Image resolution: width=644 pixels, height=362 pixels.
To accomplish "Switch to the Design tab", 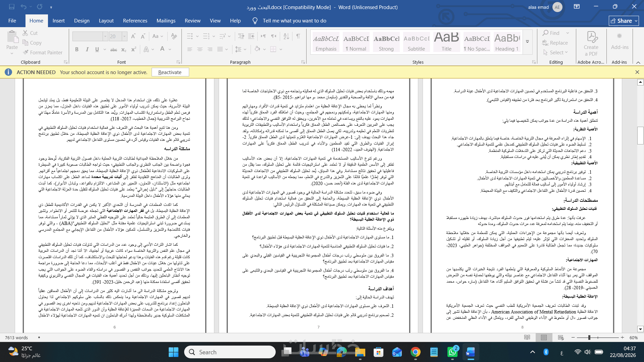I will 82,20.
